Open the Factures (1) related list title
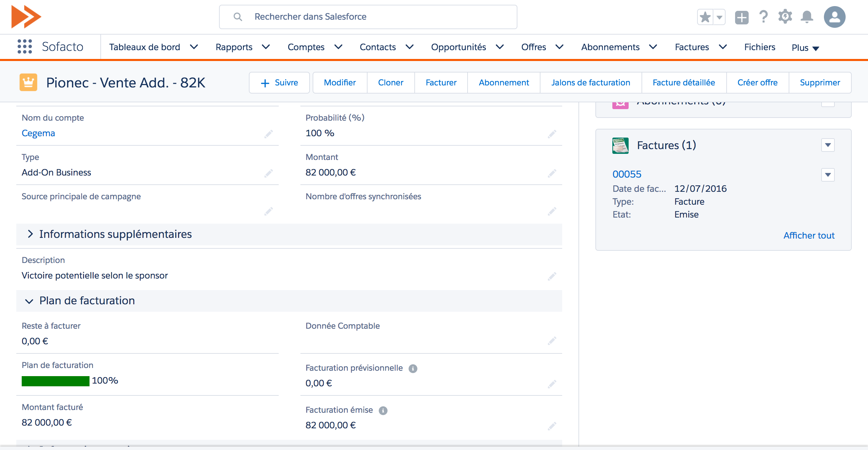This screenshot has height=450, width=868. point(666,145)
